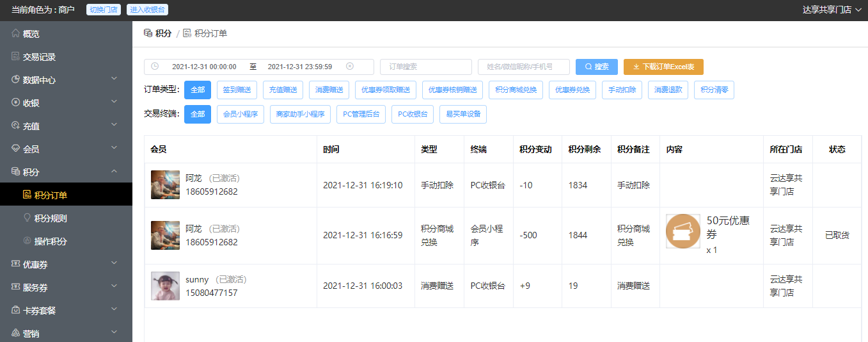868x342 pixels.
Task: Click the blue 搜索 button
Action: click(597, 67)
